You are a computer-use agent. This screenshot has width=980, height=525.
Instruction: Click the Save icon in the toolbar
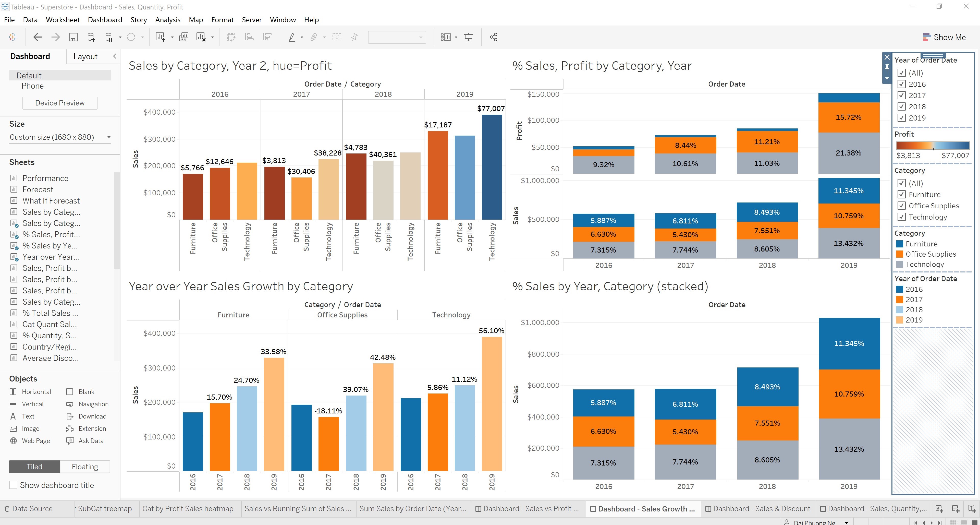point(73,37)
